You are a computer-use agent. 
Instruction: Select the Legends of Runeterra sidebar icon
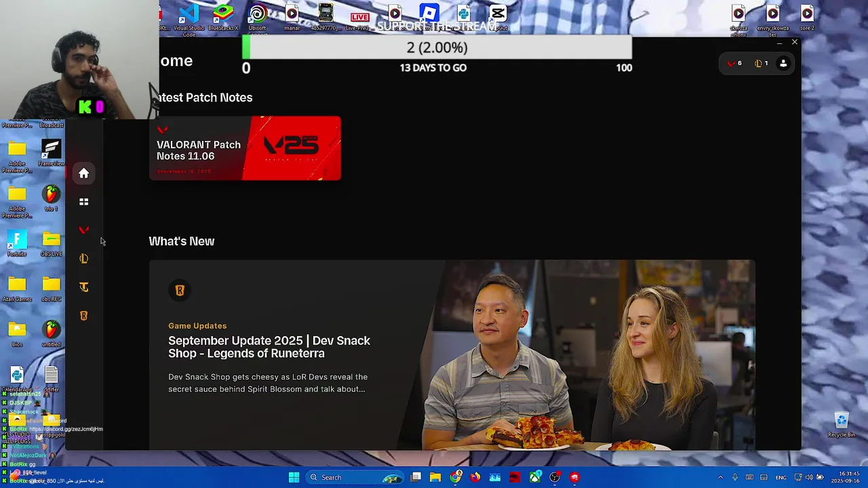[x=83, y=316]
